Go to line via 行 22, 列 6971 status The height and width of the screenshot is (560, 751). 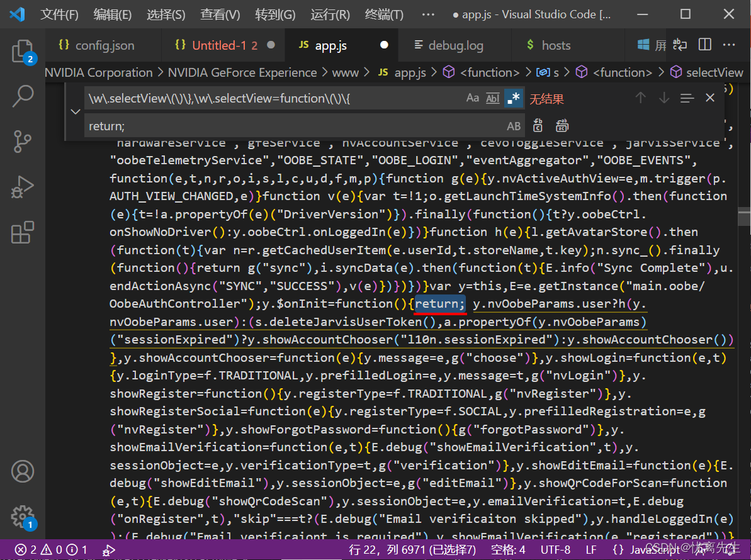tap(412, 549)
